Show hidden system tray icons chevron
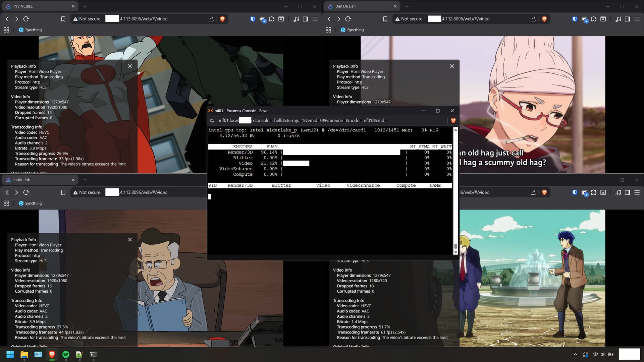The image size is (644, 362). point(576,355)
